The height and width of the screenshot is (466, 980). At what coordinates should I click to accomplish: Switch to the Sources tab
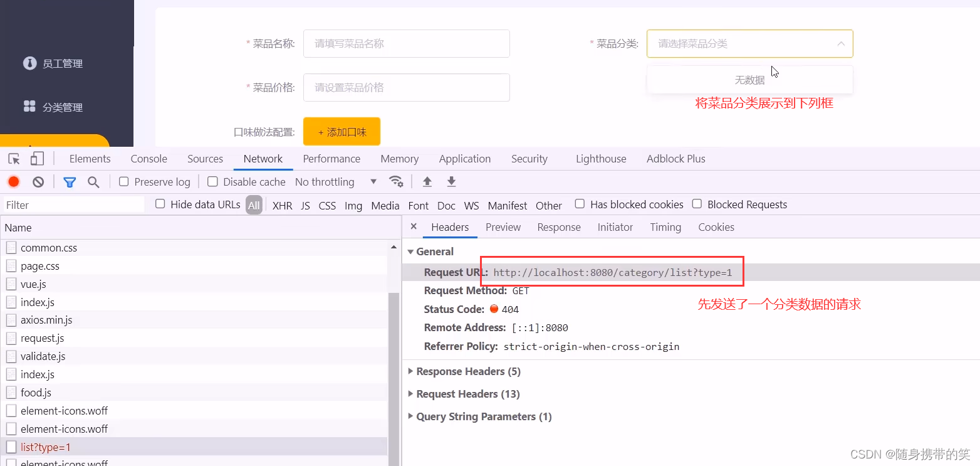click(x=205, y=159)
